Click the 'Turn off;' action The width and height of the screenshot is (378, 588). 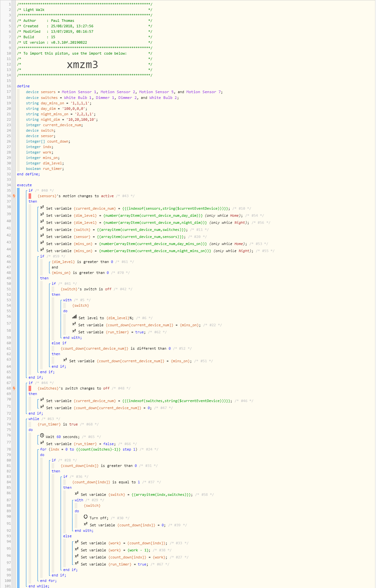click(99, 518)
